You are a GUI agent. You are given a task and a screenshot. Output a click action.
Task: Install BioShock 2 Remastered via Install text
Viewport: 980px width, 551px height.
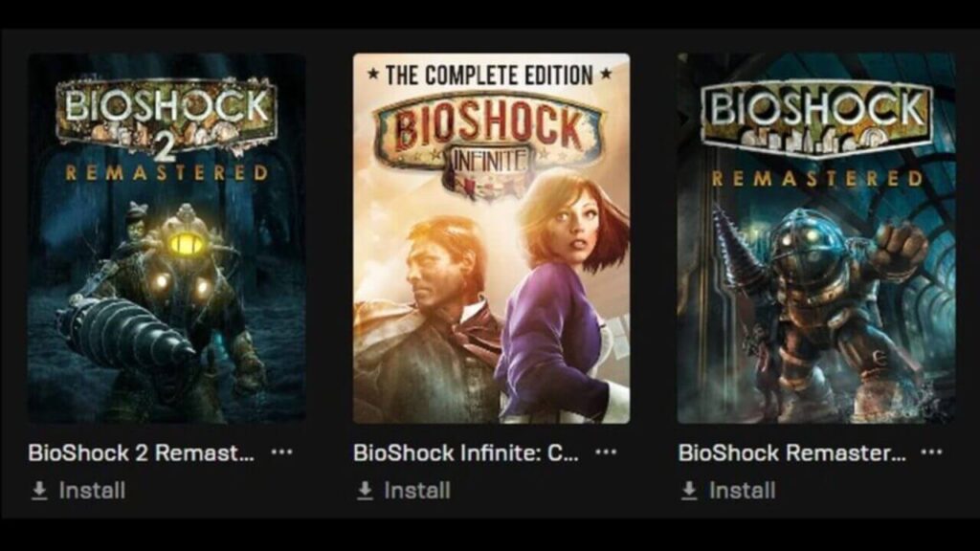tap(92, 491)
